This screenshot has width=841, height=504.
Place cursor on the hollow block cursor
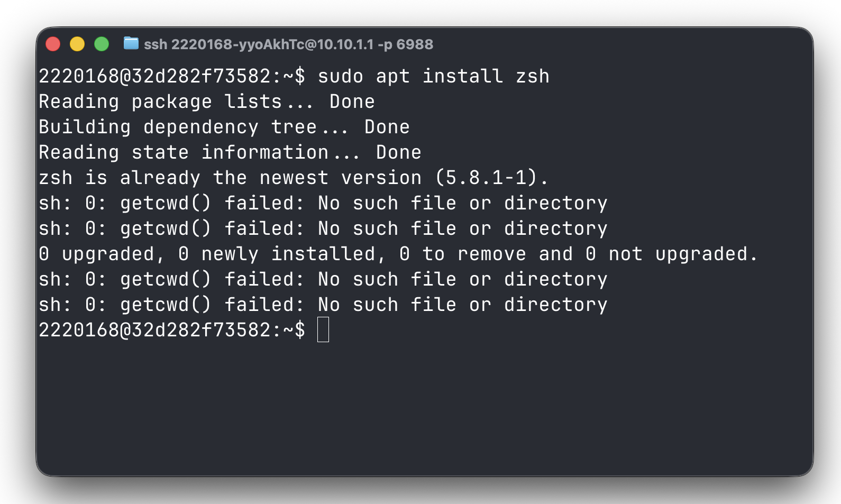[x=323, y=329]
